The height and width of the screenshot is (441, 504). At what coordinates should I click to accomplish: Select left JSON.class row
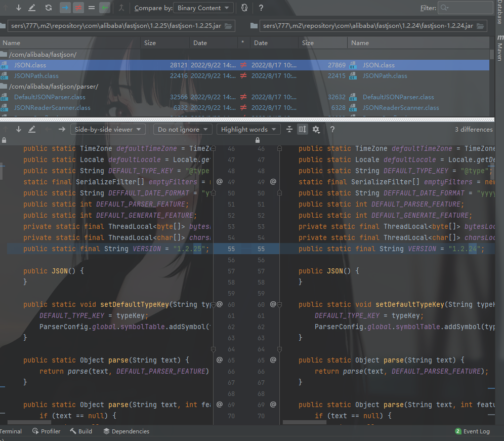30,65
